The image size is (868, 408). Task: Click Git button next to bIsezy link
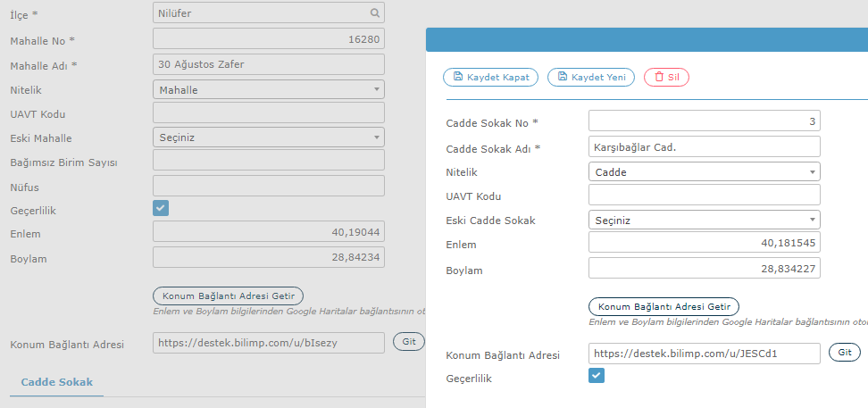pos(409,342)
